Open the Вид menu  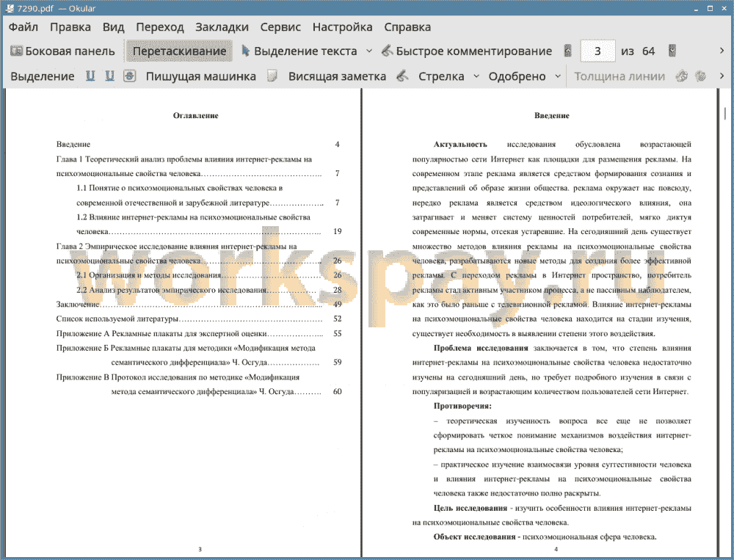tap(113, 27)
